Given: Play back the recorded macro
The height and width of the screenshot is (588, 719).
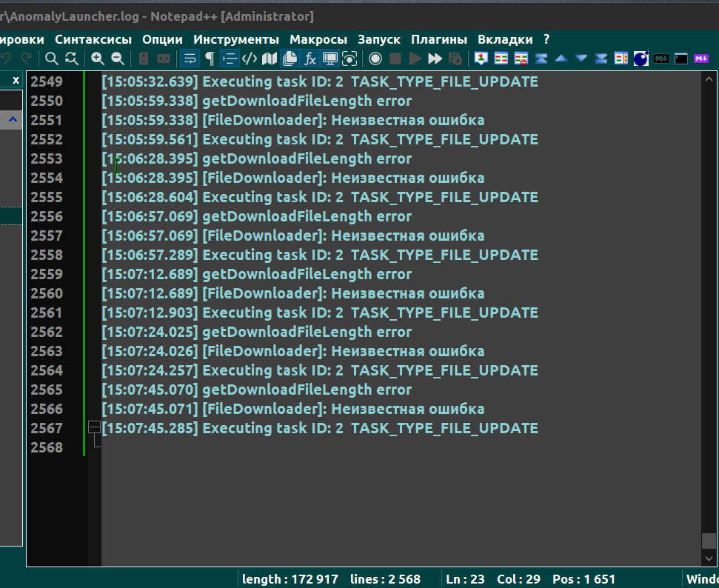Looking at the screenshot, I should (x=415, y=59).
